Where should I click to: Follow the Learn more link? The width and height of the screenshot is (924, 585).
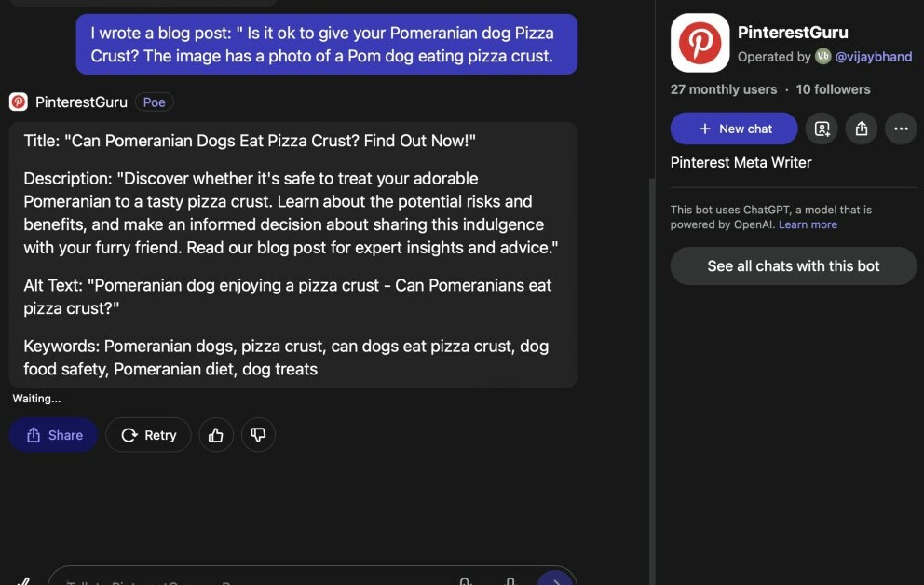[x=808, y=224]
